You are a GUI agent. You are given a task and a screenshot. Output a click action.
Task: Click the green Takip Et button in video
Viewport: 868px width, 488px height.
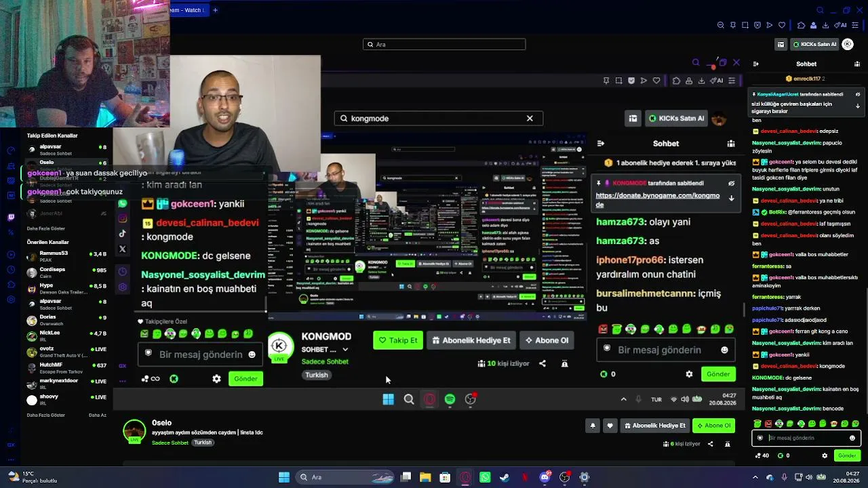(398, 340)
